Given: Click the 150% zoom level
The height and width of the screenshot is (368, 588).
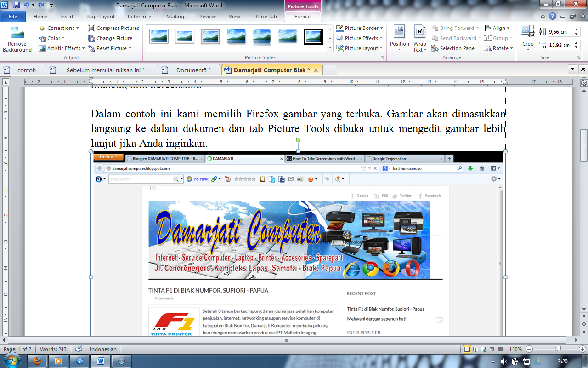Looking at the screenshot, I should tap(515, 349).
